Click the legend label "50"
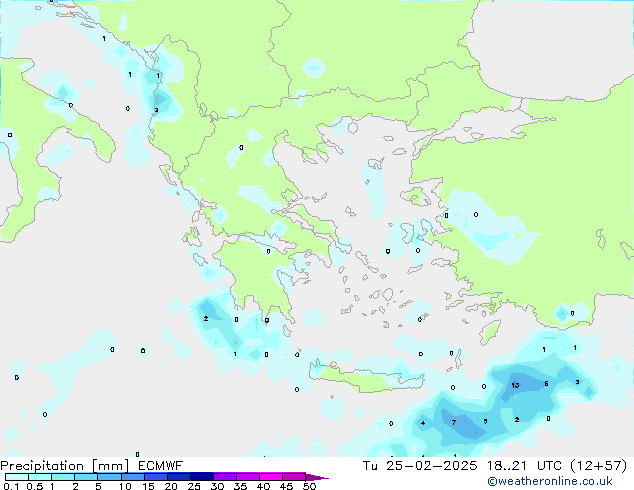Viewport: 634px width, 490px height. point(309,486)
